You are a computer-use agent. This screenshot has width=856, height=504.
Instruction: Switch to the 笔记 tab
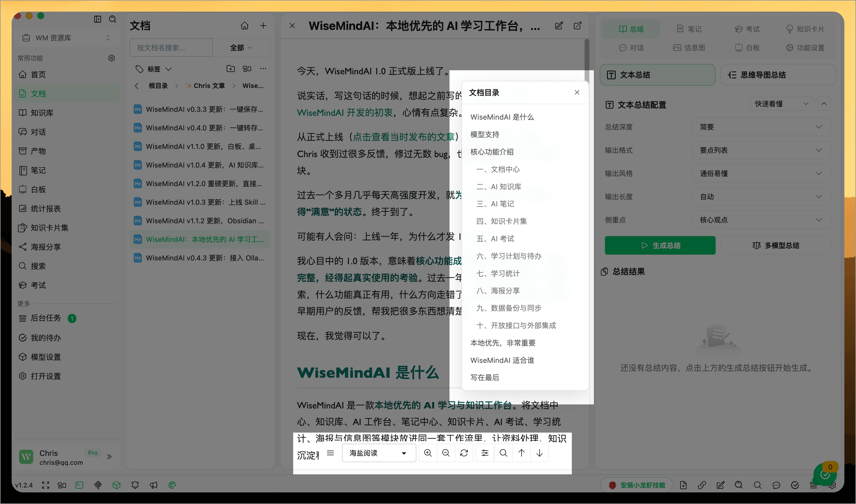coord(689,29)
